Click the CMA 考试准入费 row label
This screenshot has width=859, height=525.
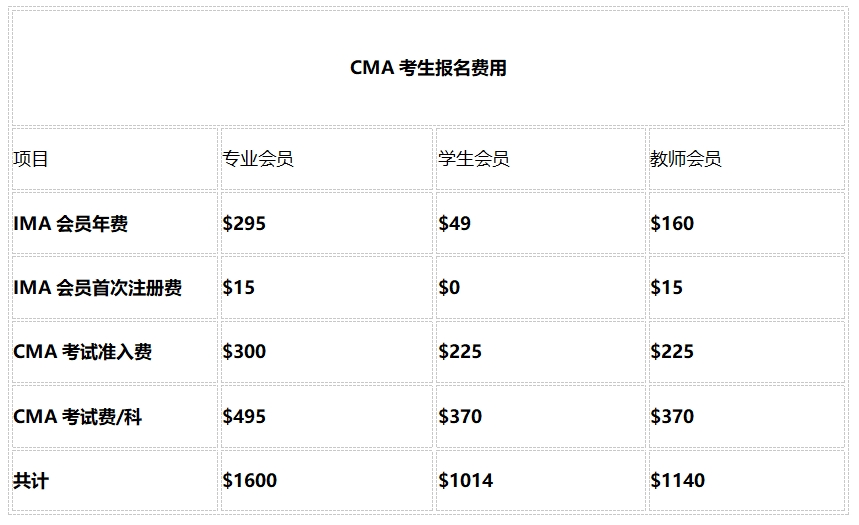coord(83,351)
